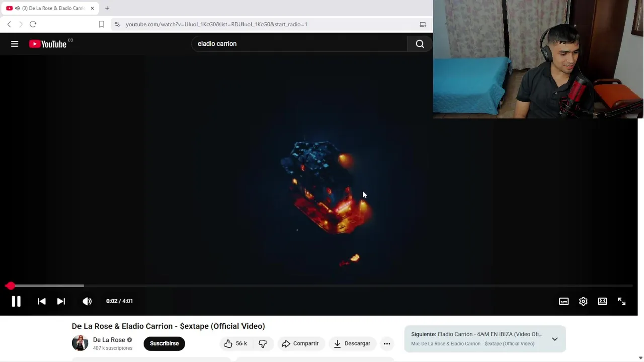The width and height of the screenshot is (644, 362).
Task: Subscribe with the Suscribirse button
Action: click(164, 343)
